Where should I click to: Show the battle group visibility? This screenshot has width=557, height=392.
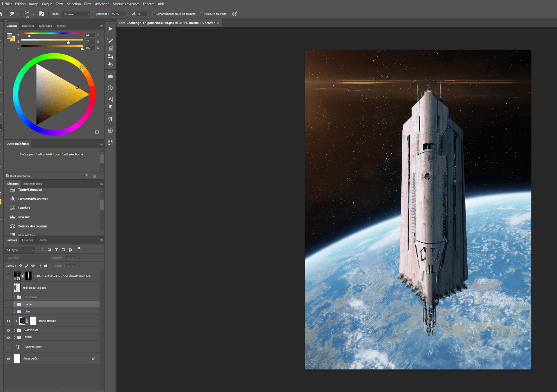[x=8, y=304]
